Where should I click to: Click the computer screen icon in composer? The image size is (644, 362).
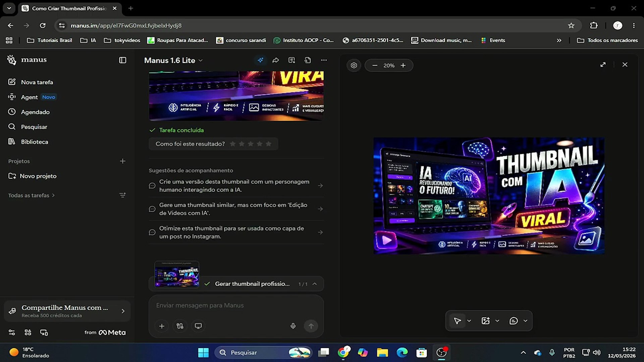198,326
